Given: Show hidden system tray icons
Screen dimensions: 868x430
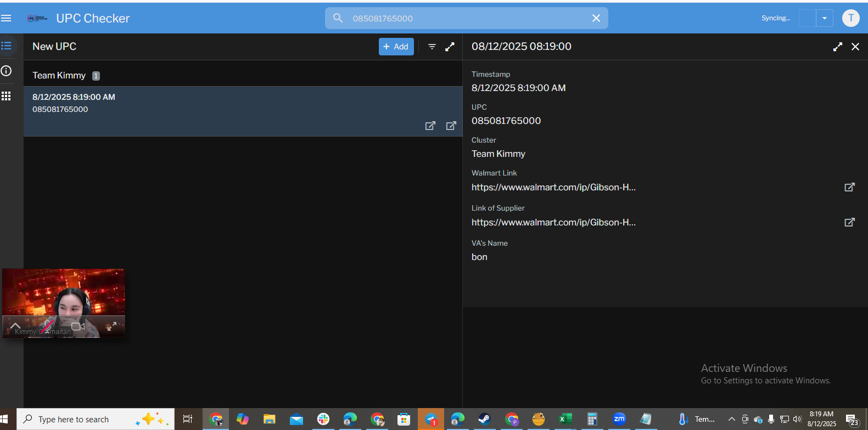Looking at the screenshot, I should pos(731,419).
